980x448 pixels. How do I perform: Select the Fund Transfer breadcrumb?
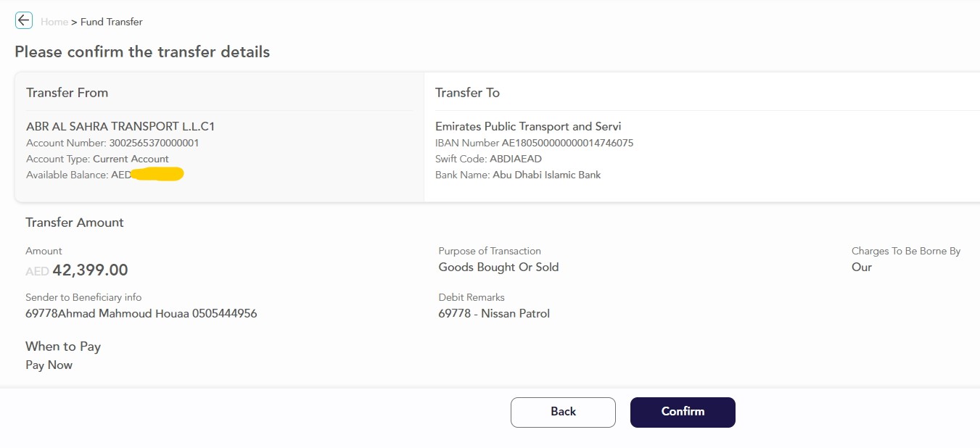(112, 22)
